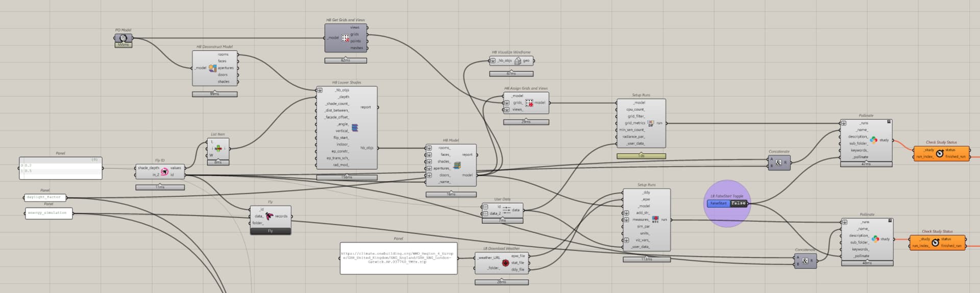The image size is (980, 293).
Task: Click the HB Model component icon
Action: 457,165
